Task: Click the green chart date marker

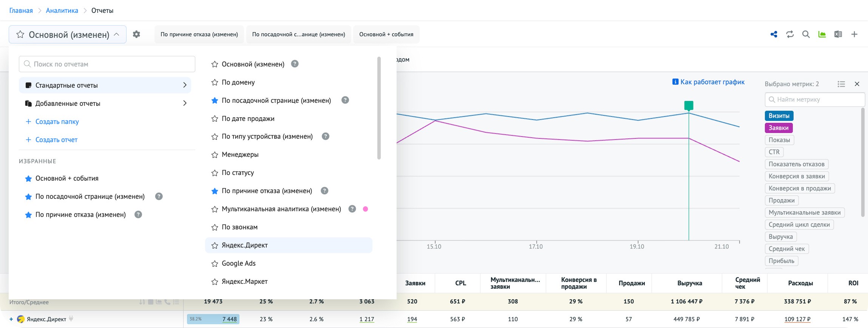Action: [689, 105]
